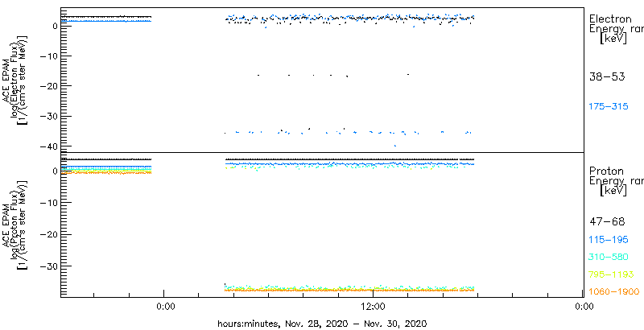Image resolution: width=644 pixels, height=330 pixels.
Task: Select the 795-1193 proton energy label
Action: tap(611, 274)
